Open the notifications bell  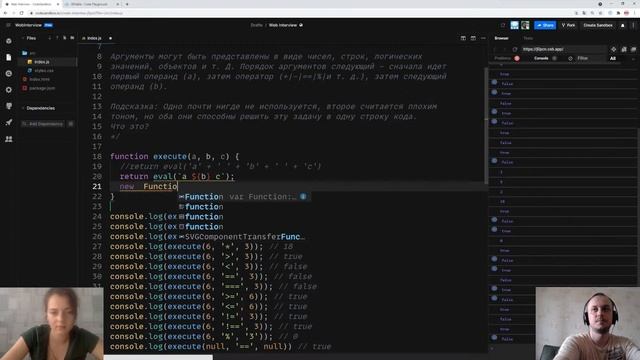point(622,25)
